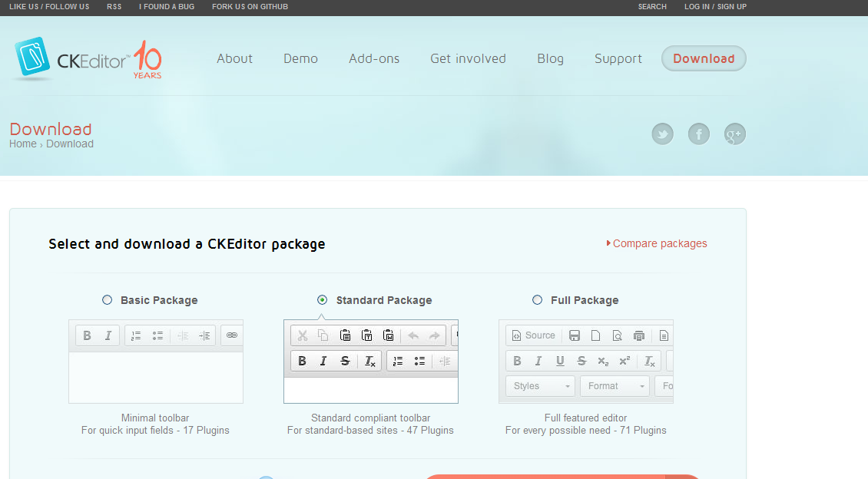
Task: Click the link icon in the Basic preview
Action: pos(232,335)
